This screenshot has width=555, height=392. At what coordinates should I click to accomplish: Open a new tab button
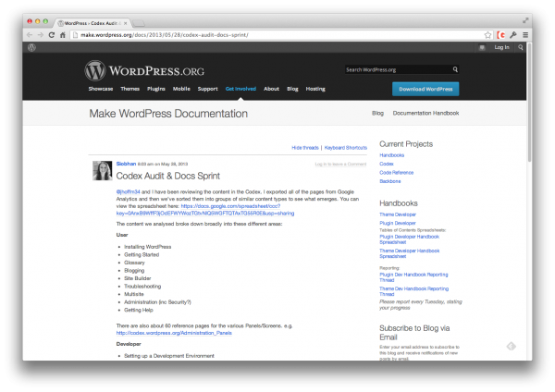coord(139,23)
